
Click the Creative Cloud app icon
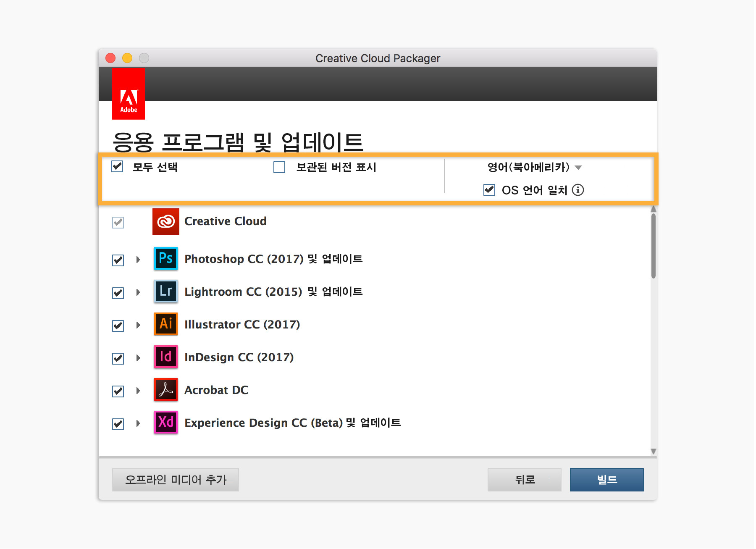pos(166,221)
